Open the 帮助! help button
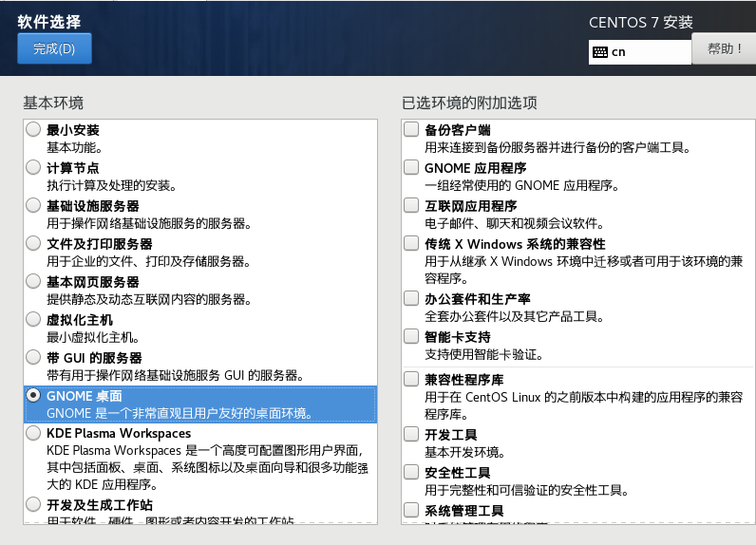This screenshot has width=756, height=545. [724, 48]
